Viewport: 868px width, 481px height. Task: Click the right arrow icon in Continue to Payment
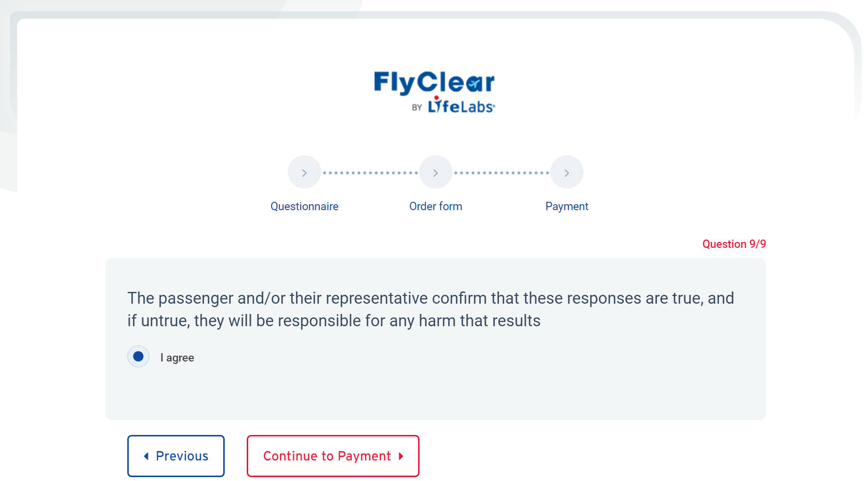click(x=401, y=456)
